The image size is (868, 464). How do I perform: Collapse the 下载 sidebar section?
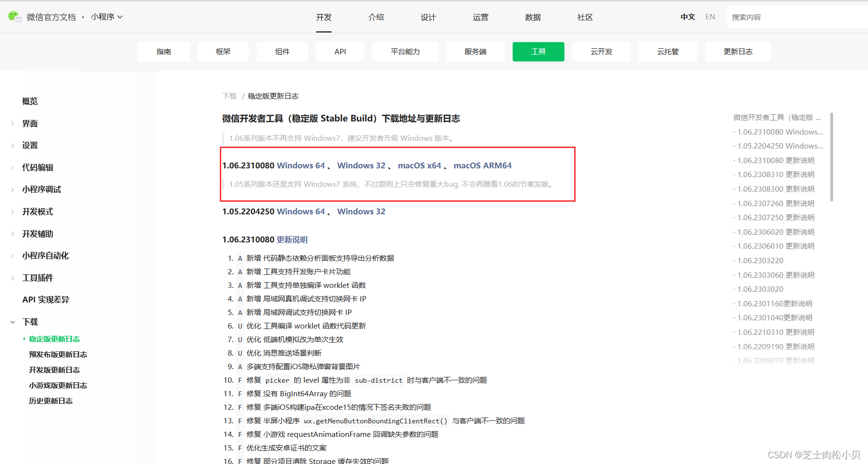[x=30, y=322]
